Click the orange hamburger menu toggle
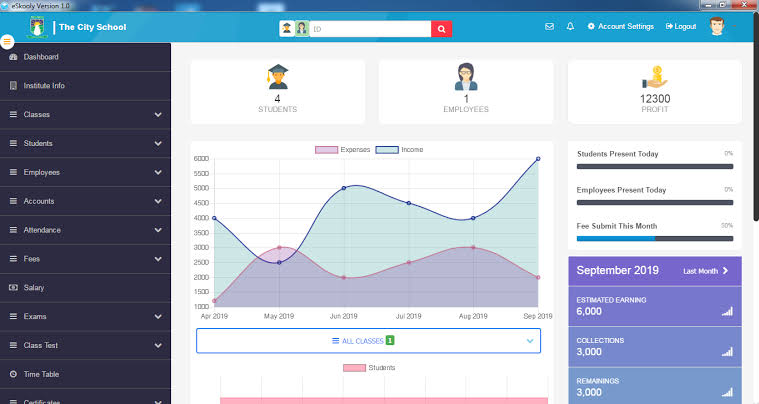Image resolution: width=759 pixels, height=404 pixels. click(x=7, y=42)
